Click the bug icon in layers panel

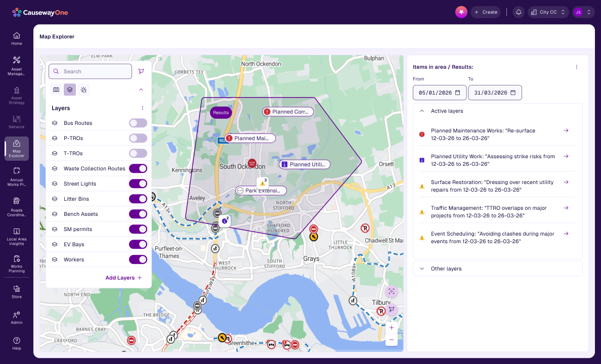[x=83, y=89]
